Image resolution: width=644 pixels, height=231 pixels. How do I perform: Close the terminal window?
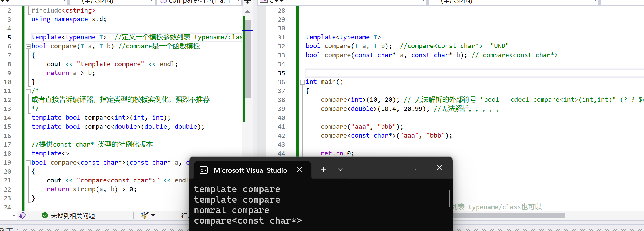[440, 167]
